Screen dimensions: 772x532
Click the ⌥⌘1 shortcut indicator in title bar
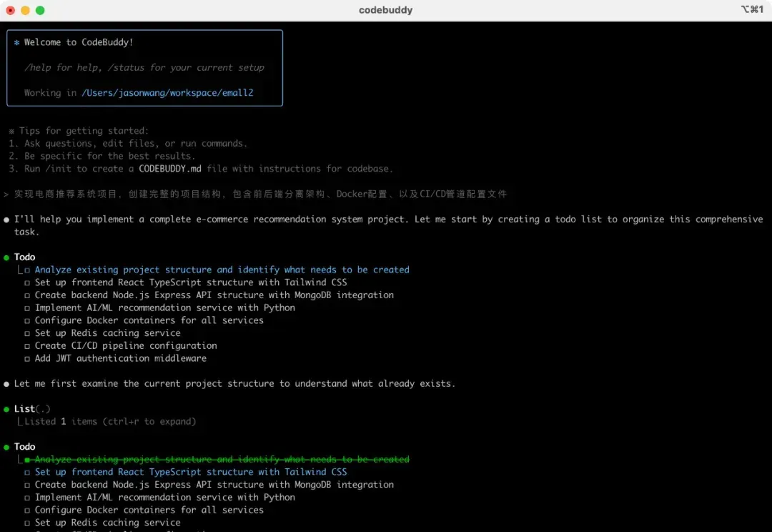click(752, 9)
